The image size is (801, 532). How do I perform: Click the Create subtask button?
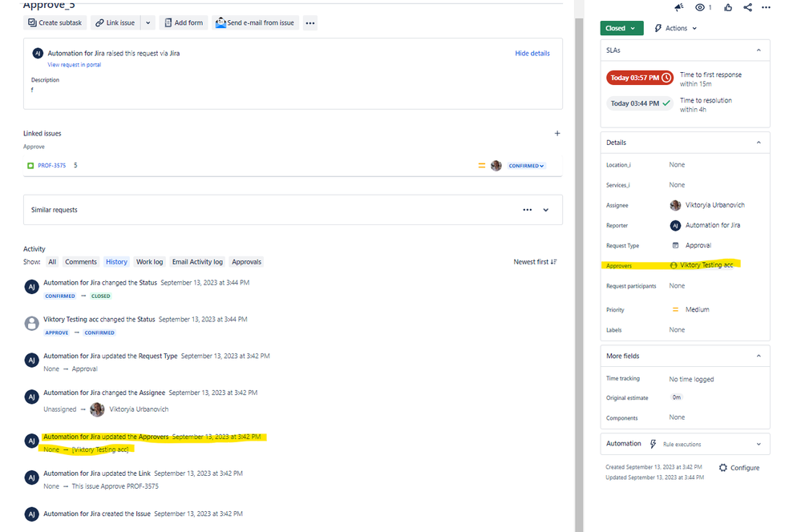pos(55,23)
